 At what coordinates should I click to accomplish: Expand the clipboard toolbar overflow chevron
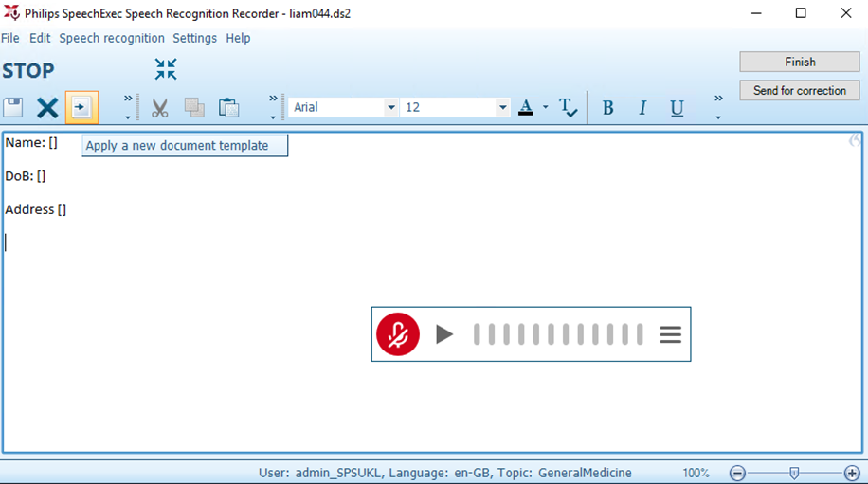tap(273, 107)
